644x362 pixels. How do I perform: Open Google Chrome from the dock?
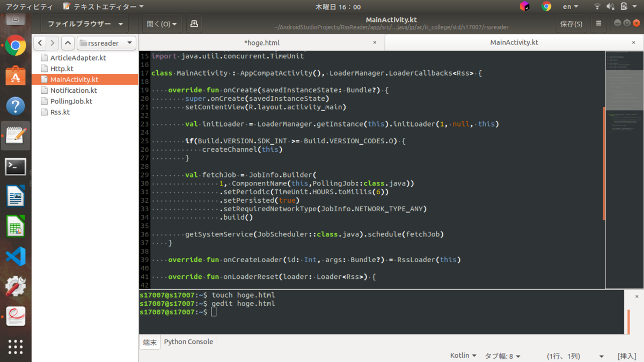[x=16, y=46]
